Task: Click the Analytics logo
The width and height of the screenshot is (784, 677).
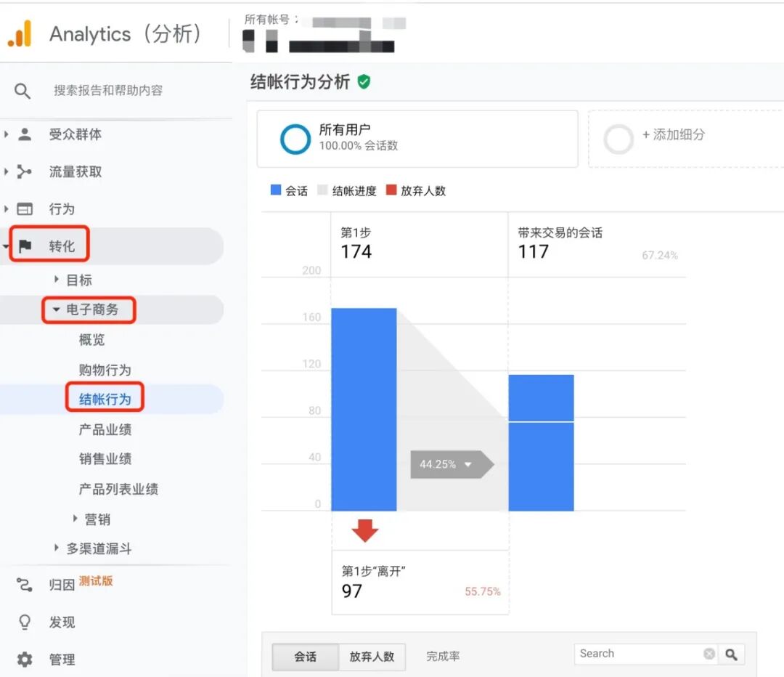Action: (22, 33)
